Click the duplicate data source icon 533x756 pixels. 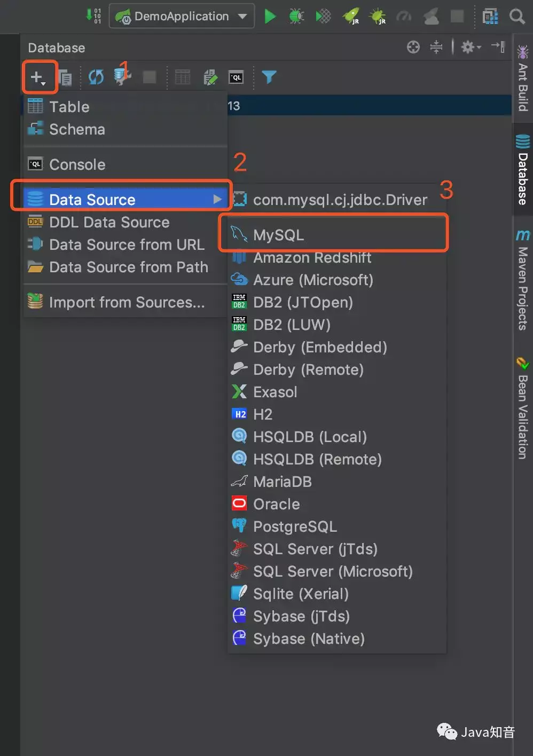pyautogui.click(x=65, y=78)
